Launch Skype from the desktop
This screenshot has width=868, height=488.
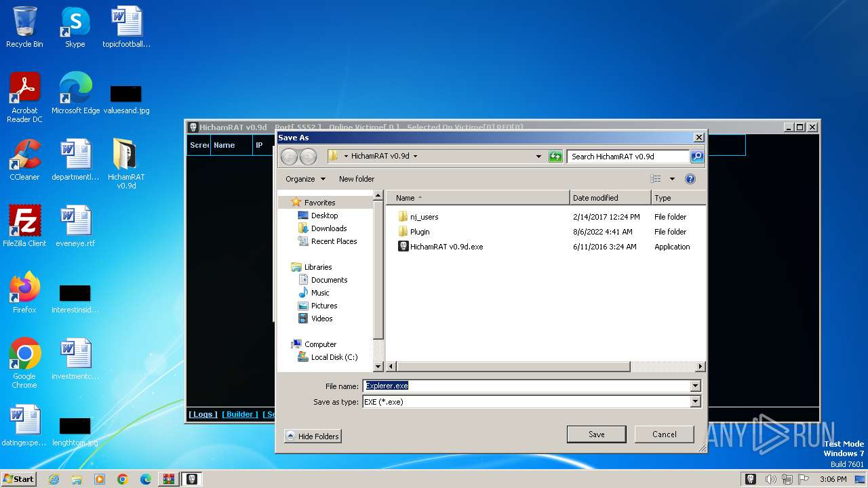pos(75,27)
